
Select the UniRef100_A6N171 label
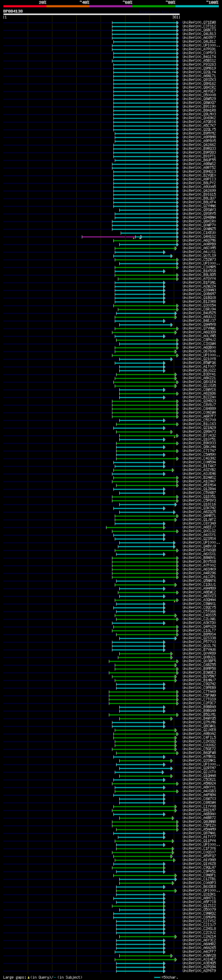(x=199, y=76)
